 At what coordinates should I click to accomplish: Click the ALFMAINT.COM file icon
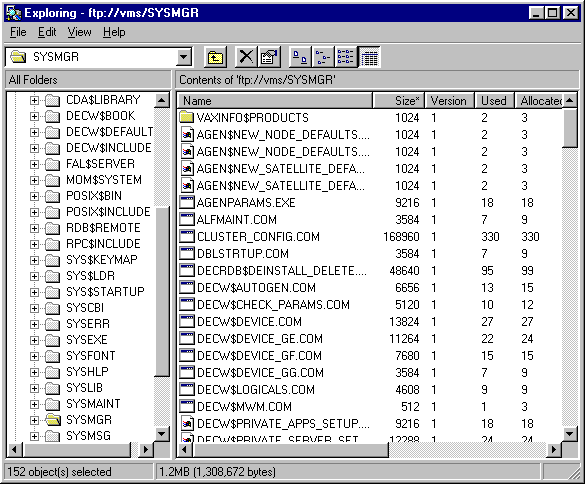tap(187, 219)
